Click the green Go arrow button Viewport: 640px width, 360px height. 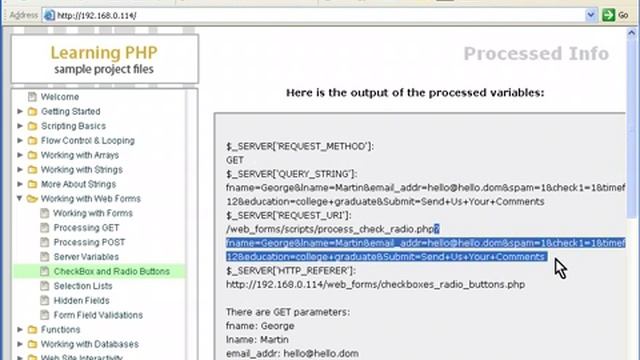[x=609, y=15]
